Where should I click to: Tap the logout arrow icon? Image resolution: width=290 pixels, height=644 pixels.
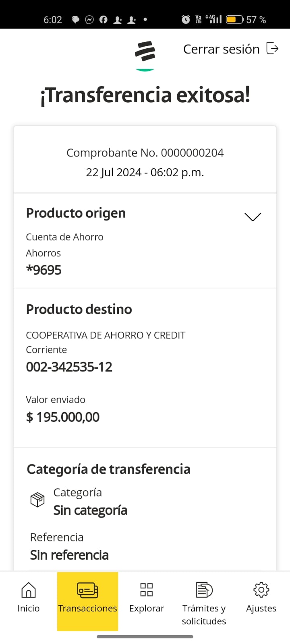273,49
